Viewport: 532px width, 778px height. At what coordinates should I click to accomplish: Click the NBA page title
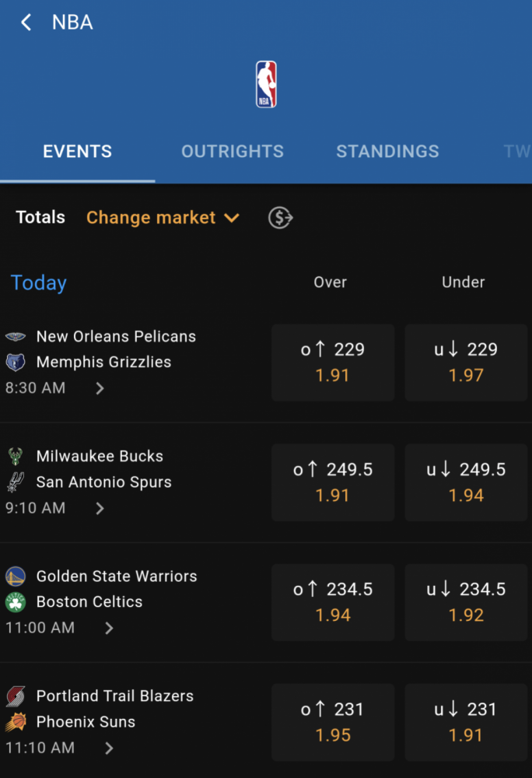[x=72, y=23]
